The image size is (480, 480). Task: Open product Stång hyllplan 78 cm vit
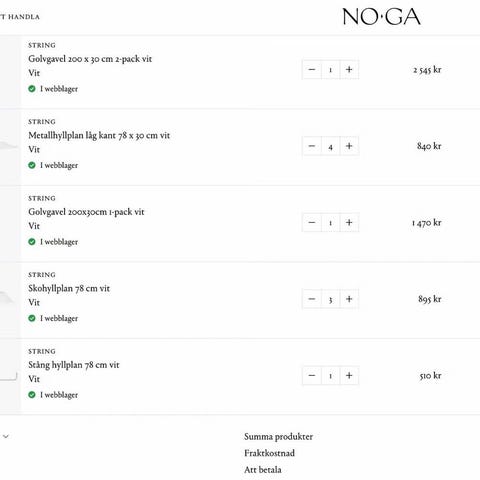[x=74, y=365]
